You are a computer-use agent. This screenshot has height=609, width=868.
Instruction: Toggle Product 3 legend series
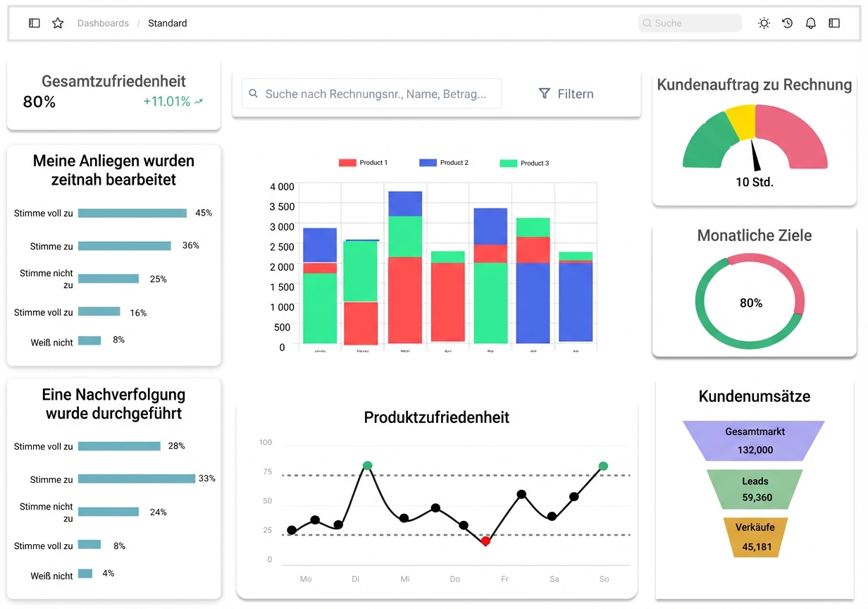pyautogui.click(x=524, y=163)
